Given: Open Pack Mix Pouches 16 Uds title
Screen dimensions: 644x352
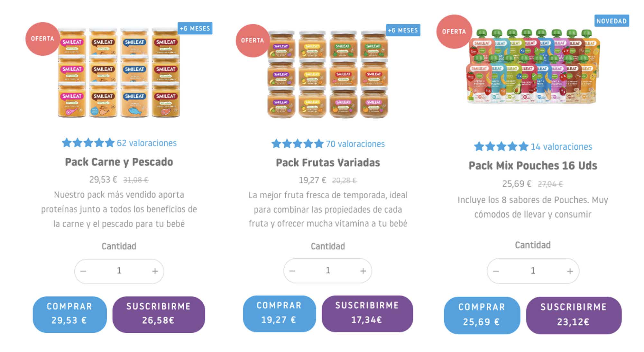Looking at the screenshot, I should point(533,165).
